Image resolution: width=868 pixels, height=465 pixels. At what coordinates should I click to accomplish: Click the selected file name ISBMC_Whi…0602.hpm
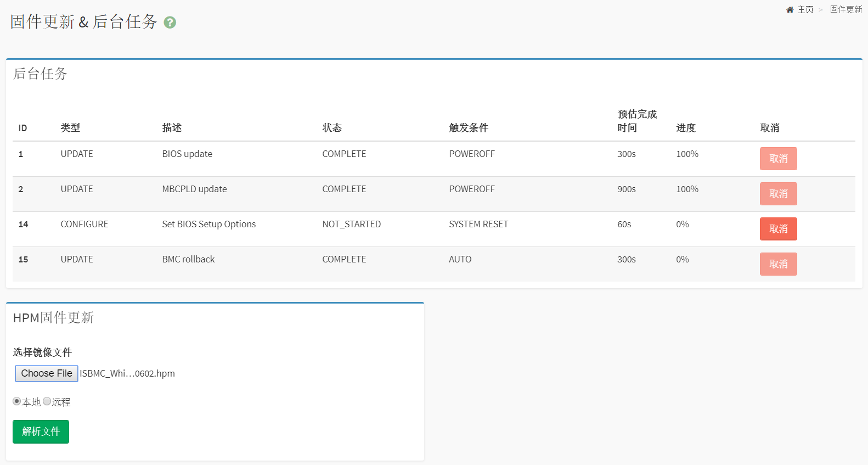(127, 373)
